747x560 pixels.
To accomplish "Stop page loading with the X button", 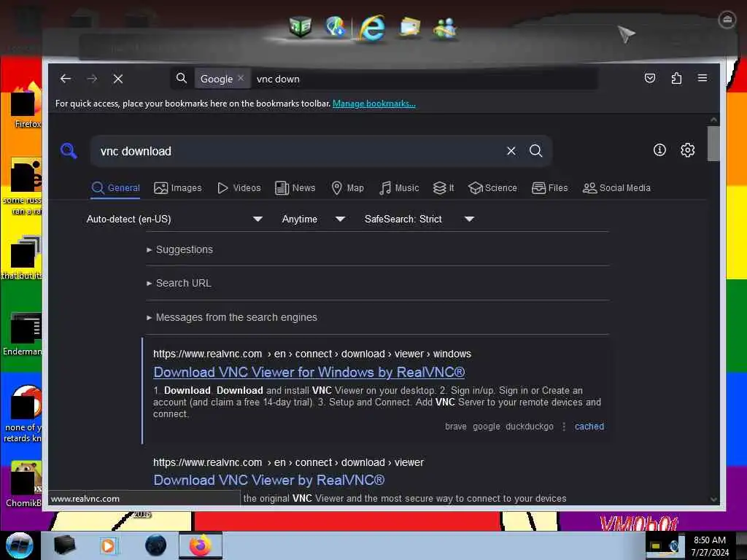I will point(118,79).
